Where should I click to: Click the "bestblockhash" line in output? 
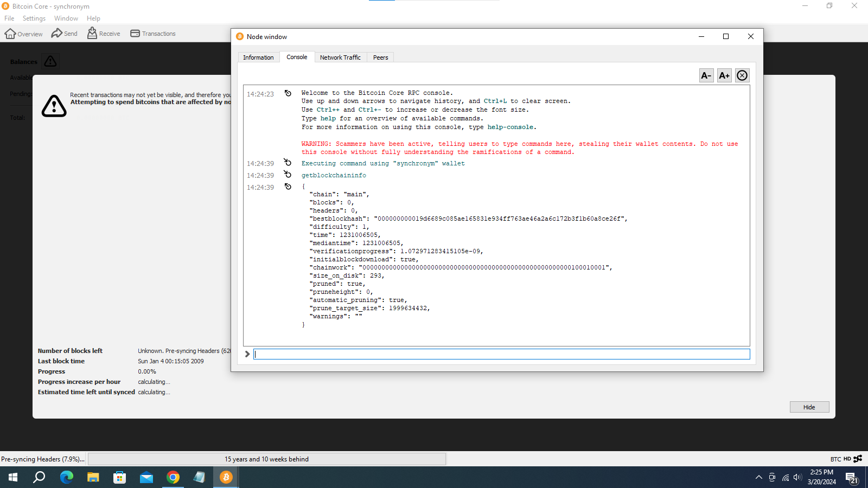468,219
